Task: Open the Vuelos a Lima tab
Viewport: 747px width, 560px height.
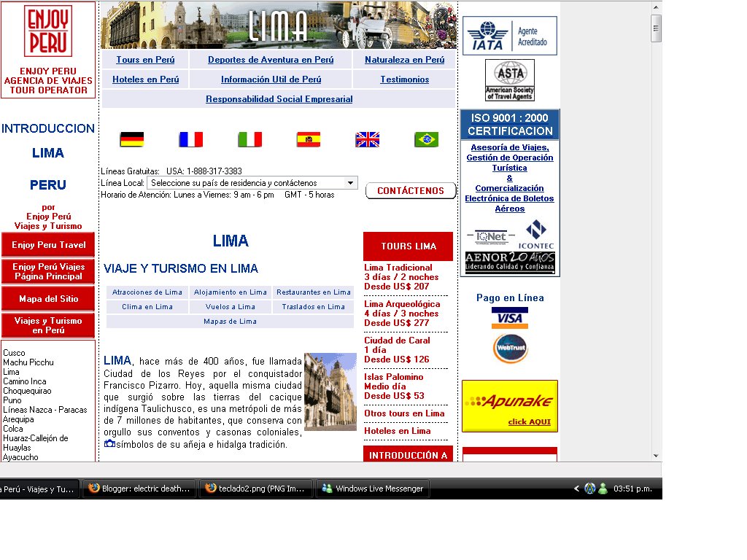Action: [x=231, y=307]
